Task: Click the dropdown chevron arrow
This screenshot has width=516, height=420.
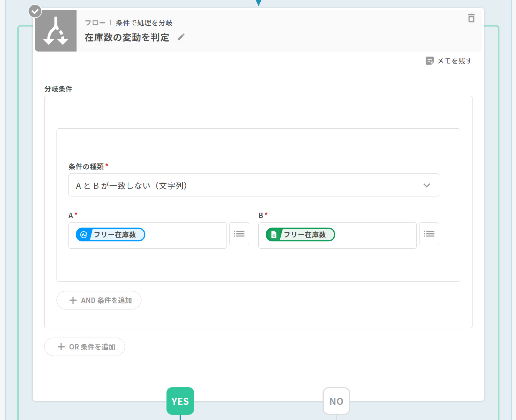Action: [x=427, y=185]
